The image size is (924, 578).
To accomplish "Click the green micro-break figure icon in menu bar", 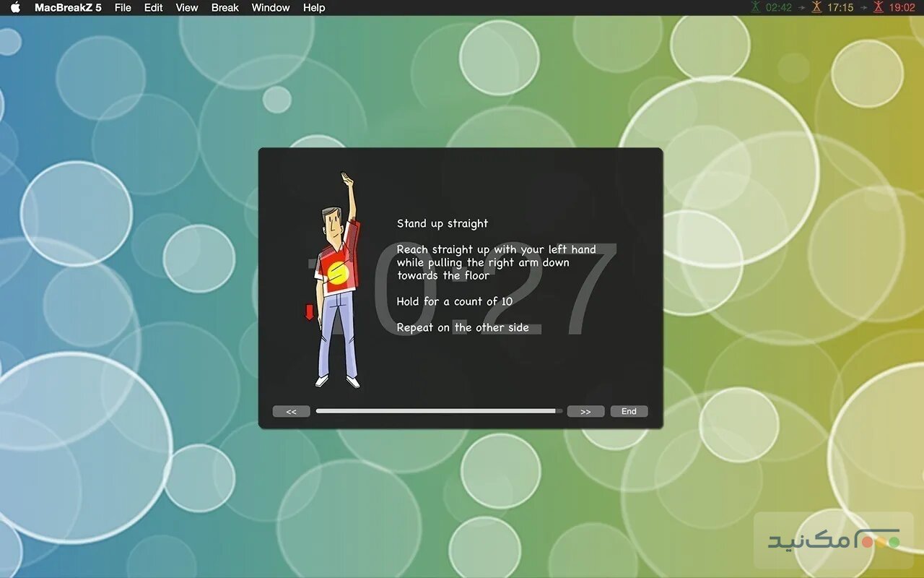I will coord(755,7).
